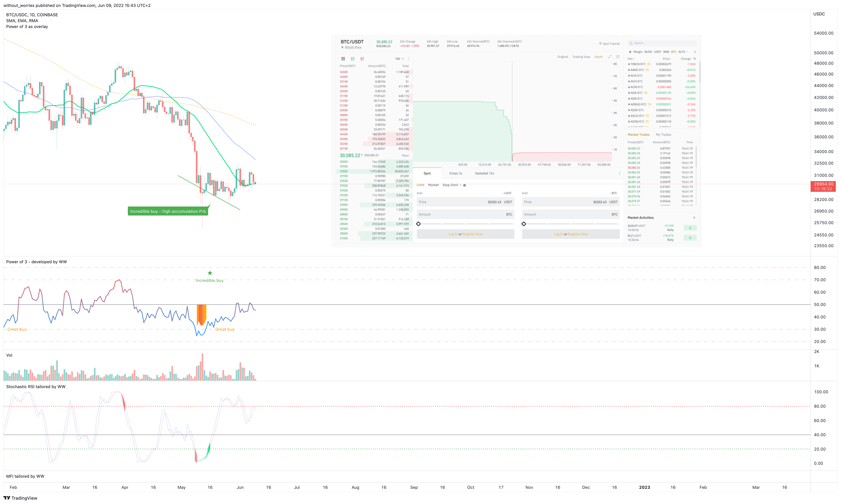Click the 'Incredible buy - high accumulation Prb' label
The image size is (841, 504).
(x=168, y=211)
